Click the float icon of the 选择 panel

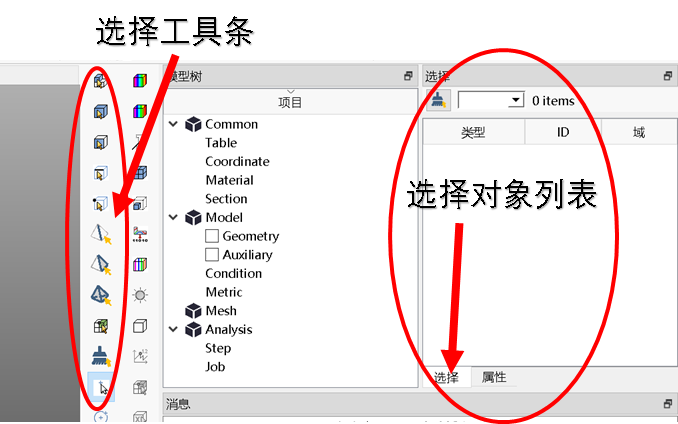coord(667,76)
